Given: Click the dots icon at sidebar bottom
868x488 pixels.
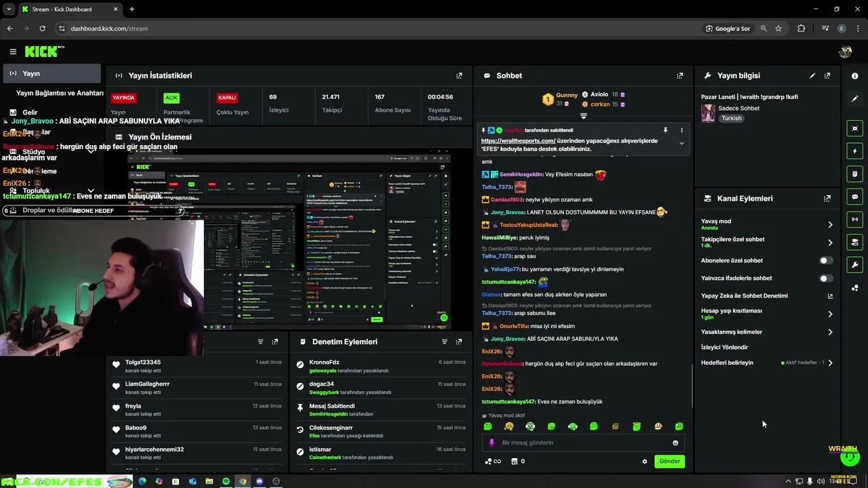Looking at the screenshot, I should [x=855, y=288].
